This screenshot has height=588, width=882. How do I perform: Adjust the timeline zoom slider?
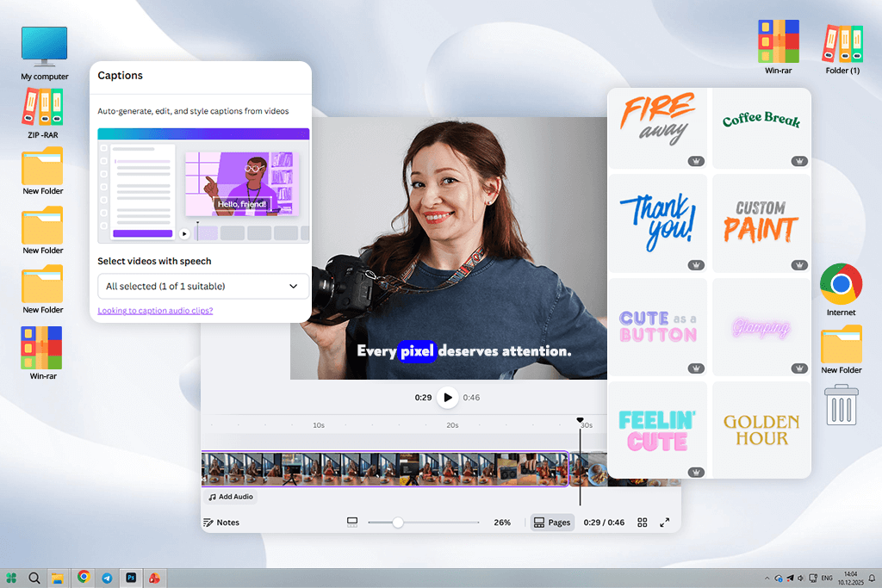click(398, 523)
